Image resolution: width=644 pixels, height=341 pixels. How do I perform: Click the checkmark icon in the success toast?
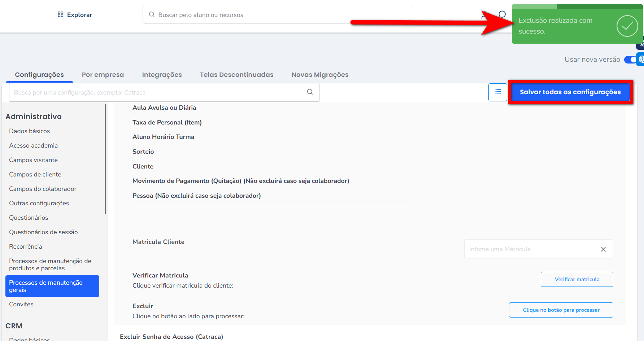pos(627,26)
